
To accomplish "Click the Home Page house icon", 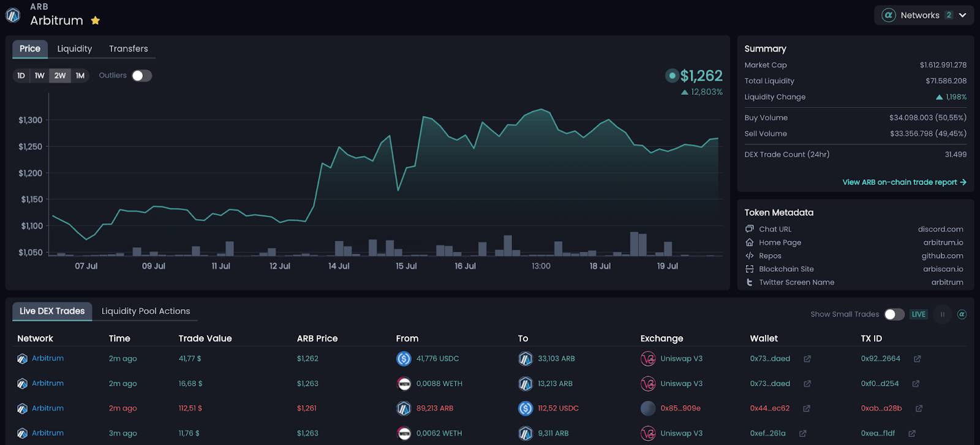I will 749,242.
